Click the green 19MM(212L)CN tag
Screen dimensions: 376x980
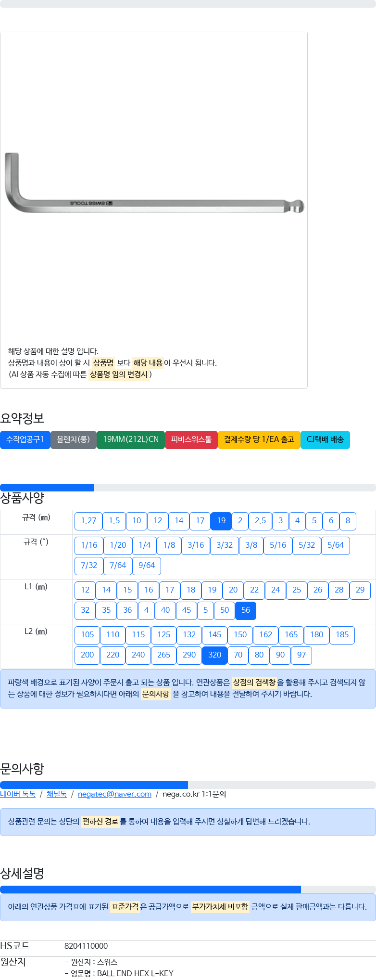(x=131, y=439)
